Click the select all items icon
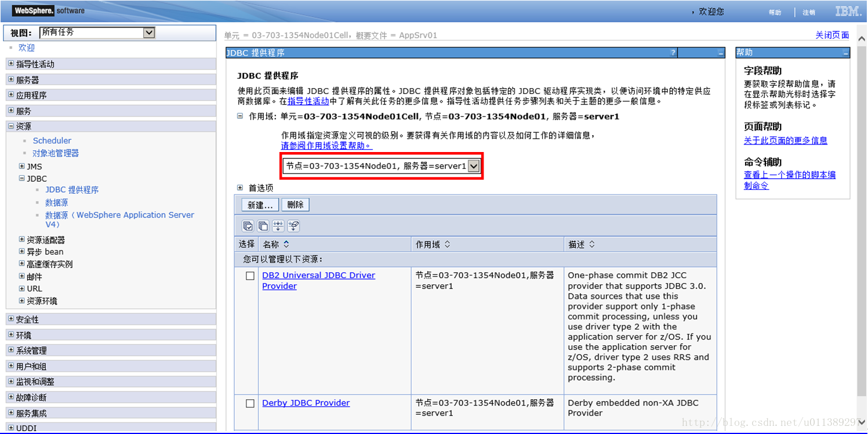The width and height of the screenshot is (868, 434). (248, 226)
